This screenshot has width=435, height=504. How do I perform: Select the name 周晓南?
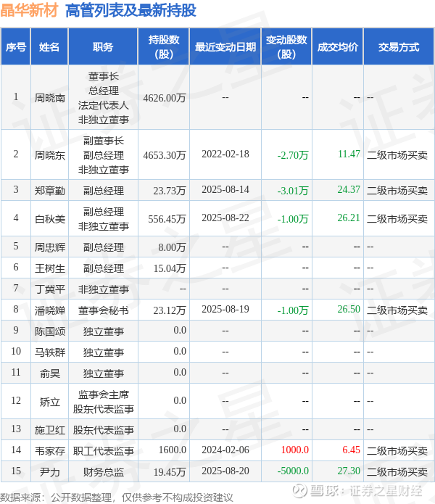[x=50, y=98]
